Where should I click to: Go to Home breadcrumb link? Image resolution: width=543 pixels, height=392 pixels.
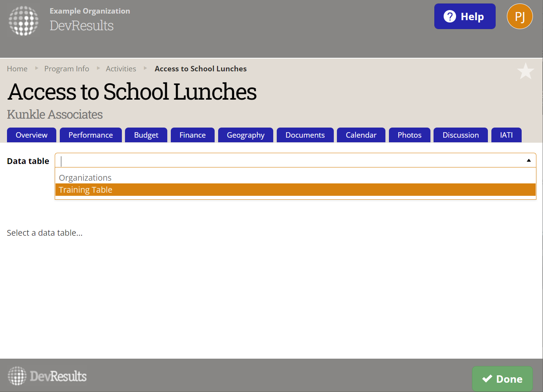(17, 69)
